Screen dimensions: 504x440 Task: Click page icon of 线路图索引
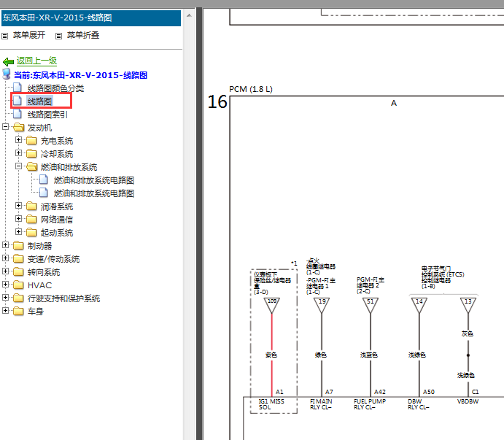tap(18, 114)
